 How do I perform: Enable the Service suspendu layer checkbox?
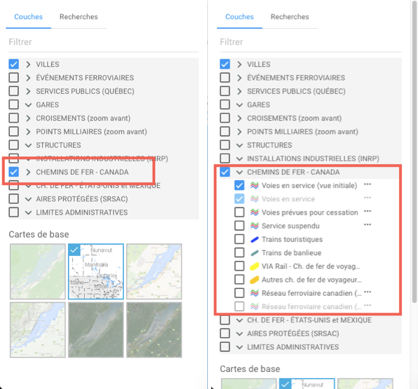click(239, 226)
